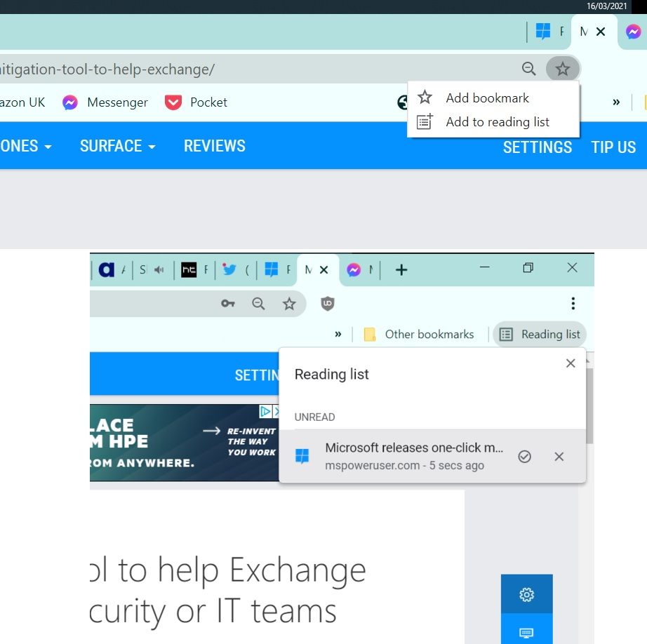The image size is (647, 644).
Task: Click SETTIN label in lower blue bar
Action: point(257,375)
